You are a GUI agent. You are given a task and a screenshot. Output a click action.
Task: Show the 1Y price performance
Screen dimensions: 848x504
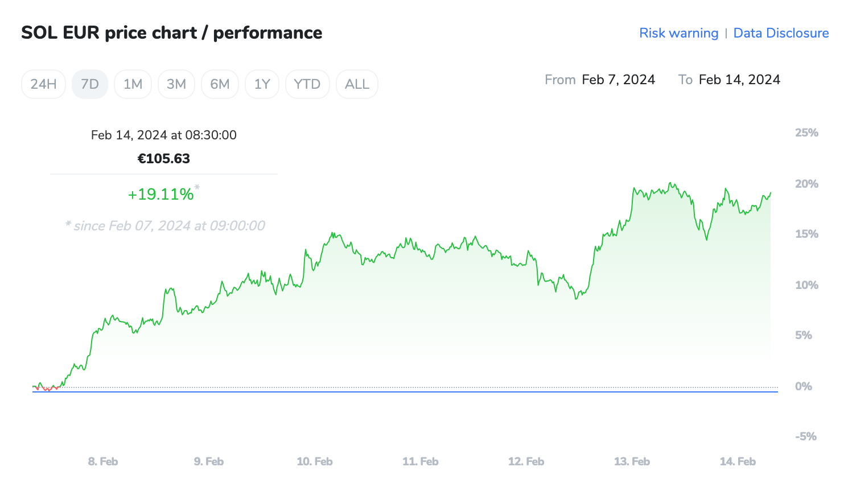click(262, 84)
